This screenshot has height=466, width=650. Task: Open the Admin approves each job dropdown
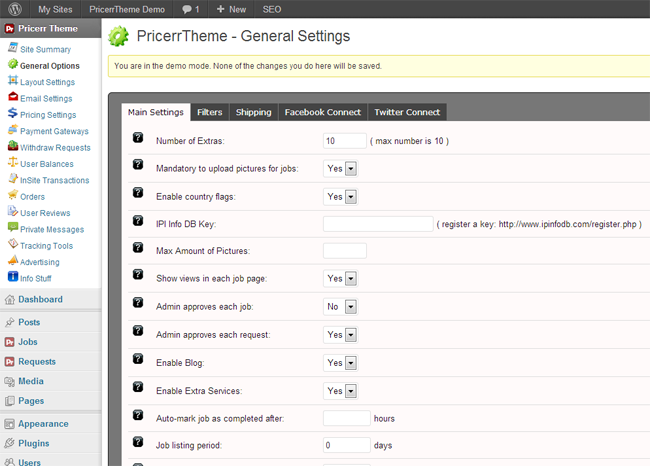340,307
